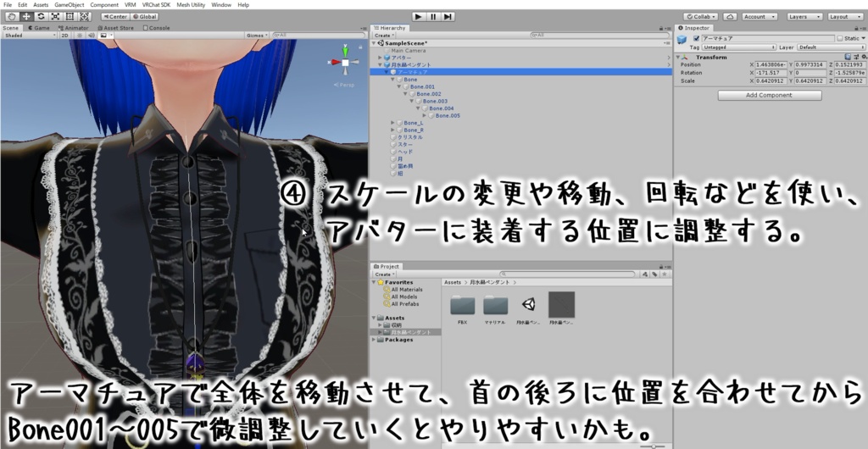Click Project save search star icon

[664, 274]
